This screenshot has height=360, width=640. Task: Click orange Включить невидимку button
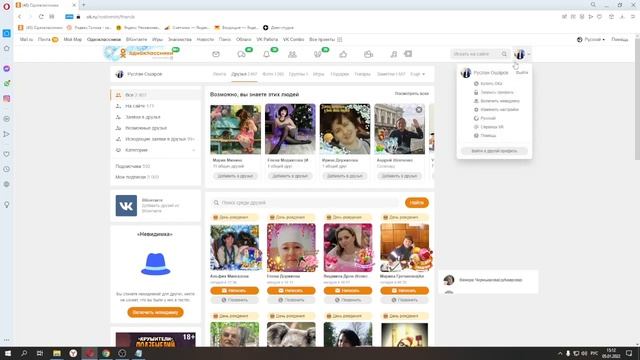click(155, 312)
